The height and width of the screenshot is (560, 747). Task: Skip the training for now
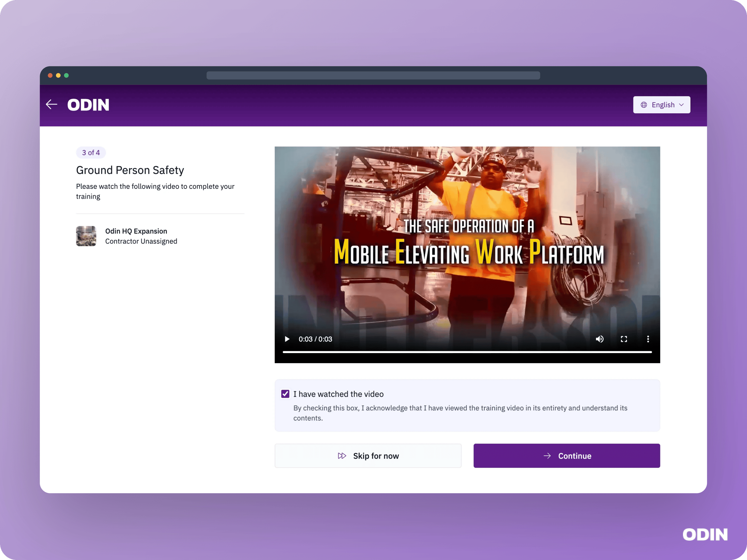(368, 456)
